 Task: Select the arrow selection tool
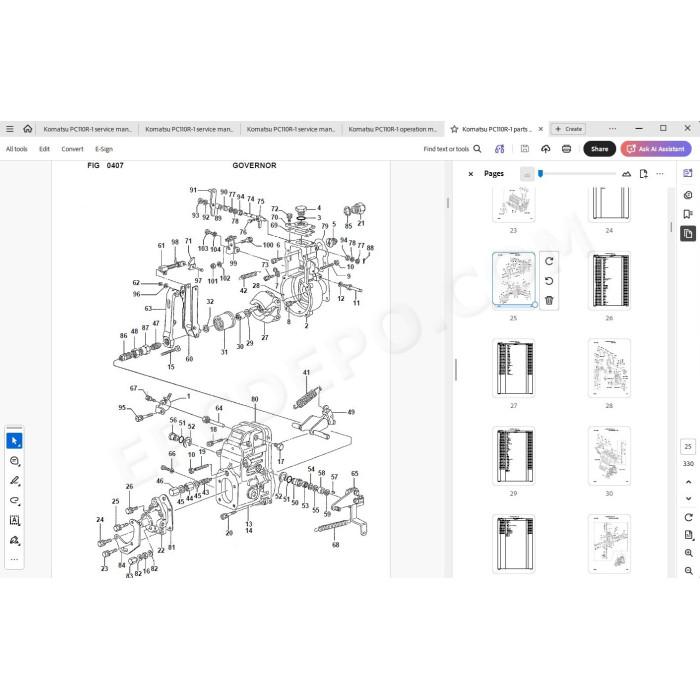pos(14,441)
